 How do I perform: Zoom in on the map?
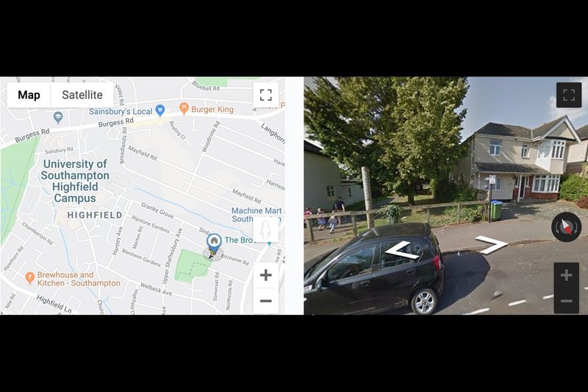266,275
